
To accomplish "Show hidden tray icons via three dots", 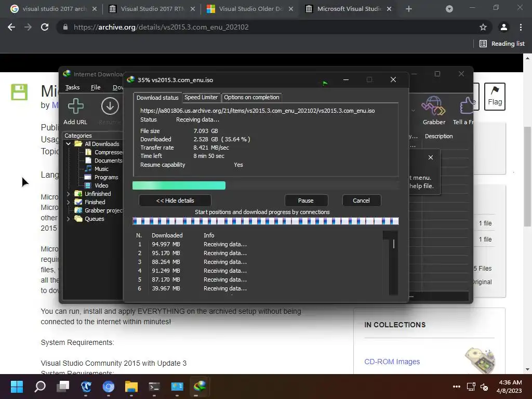I will pyautogui.click(x=457, y=387).
